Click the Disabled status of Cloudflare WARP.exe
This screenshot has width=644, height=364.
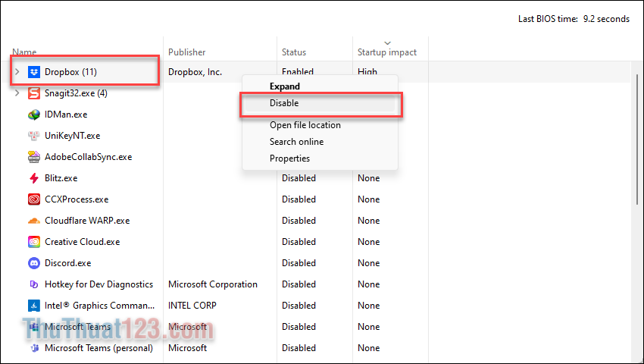[299, 221]
